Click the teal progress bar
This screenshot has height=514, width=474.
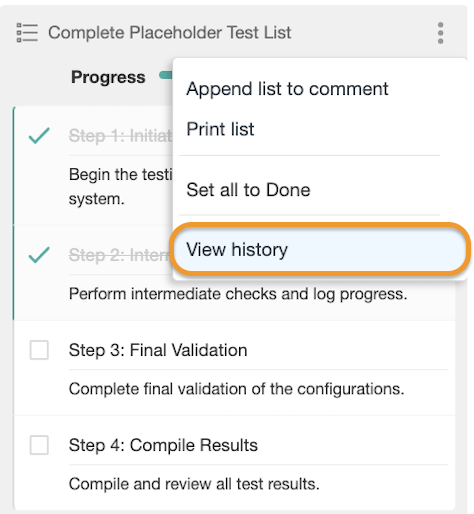click(x=166, y=75)
